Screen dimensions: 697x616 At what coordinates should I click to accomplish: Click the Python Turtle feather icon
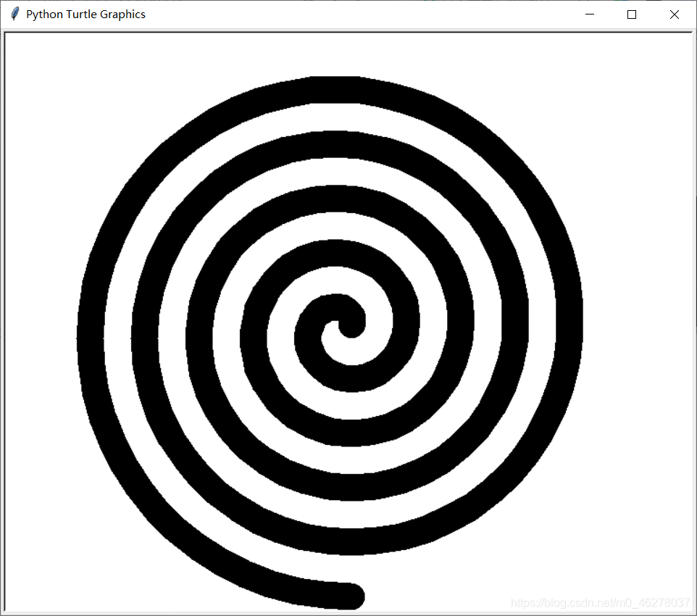pyautogui.click(x=15, y=14)
